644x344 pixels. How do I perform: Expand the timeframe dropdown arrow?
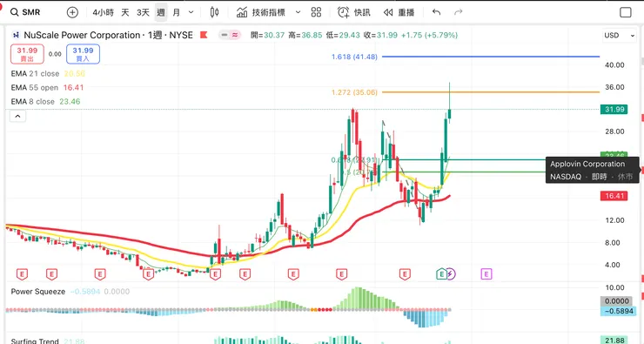(191, 12)
